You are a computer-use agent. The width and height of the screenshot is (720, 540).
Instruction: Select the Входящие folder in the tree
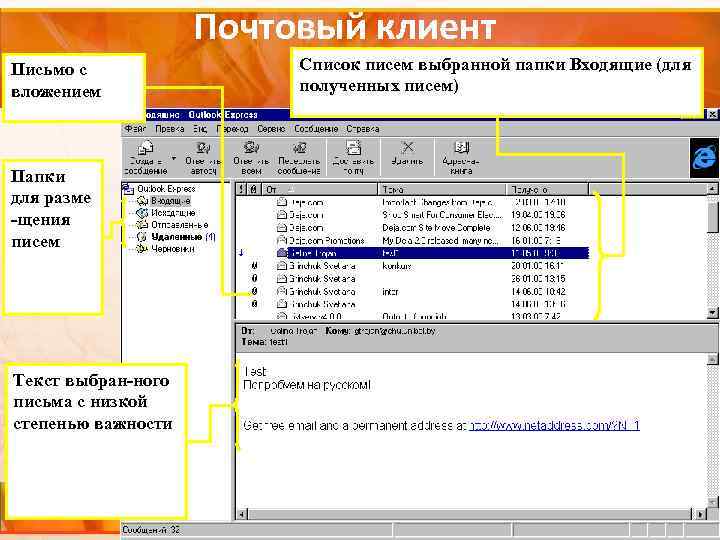[170, 201]
